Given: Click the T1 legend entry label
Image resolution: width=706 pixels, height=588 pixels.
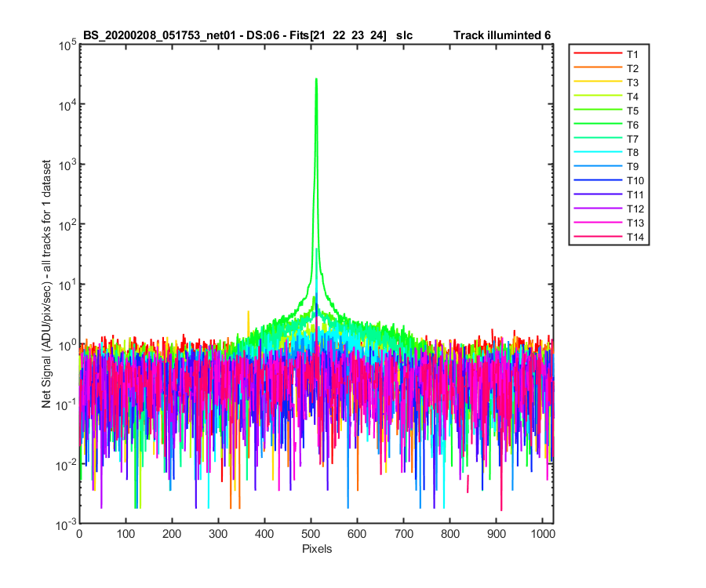Looking at the screenshot, I should coord(632,54).
